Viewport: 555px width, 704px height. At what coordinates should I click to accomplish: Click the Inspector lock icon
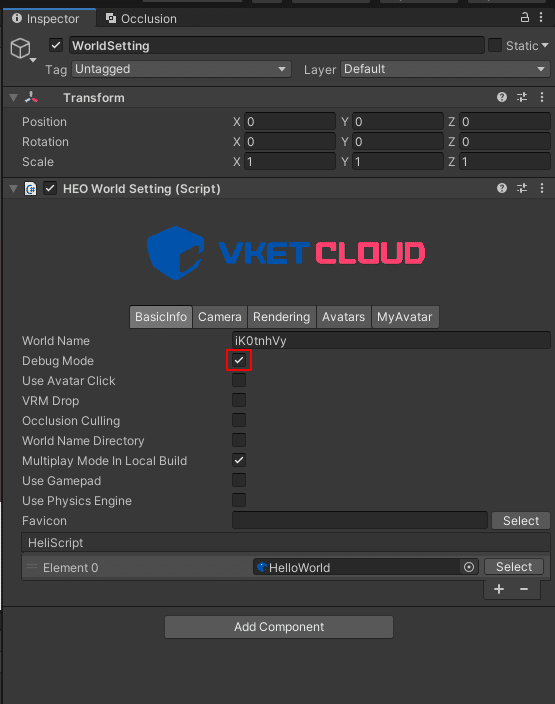click(x=524, y=18)
